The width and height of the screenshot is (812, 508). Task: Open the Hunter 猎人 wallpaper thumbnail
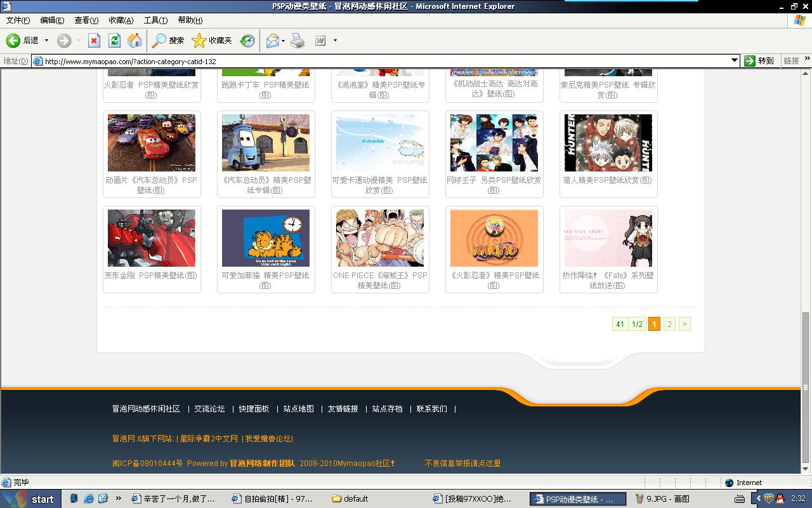(608, 143)
